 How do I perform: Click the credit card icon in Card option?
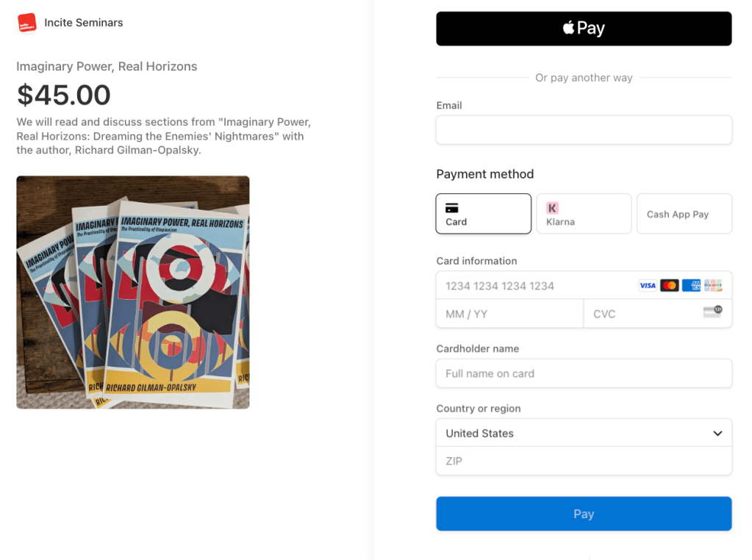[452, 208]
